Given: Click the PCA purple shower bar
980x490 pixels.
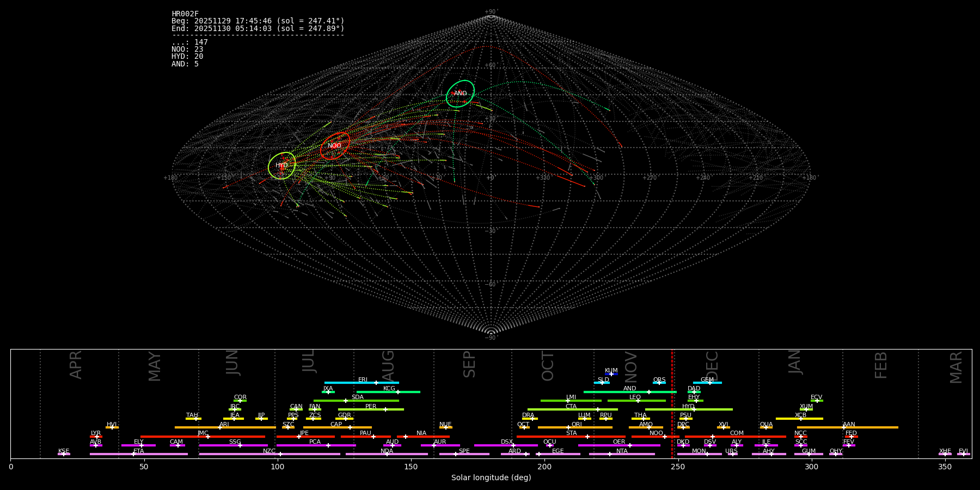Looking at the screenshot, I should click(x=316, y=445).
